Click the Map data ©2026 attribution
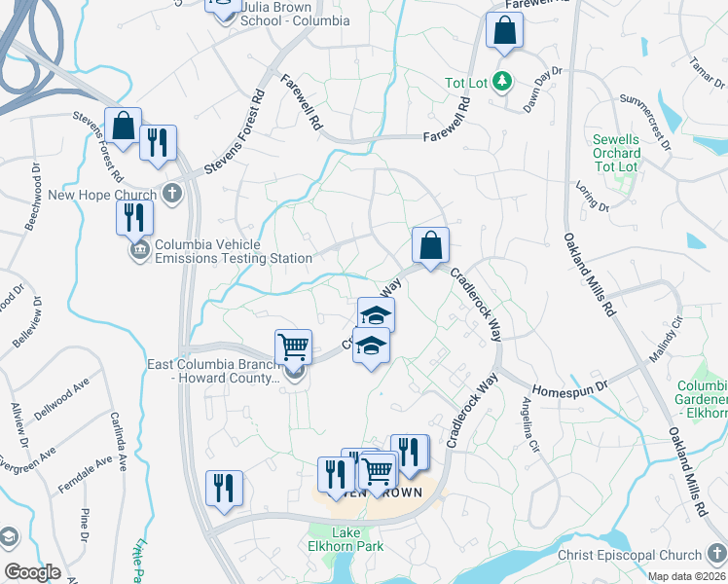 (x=687, y=576)
